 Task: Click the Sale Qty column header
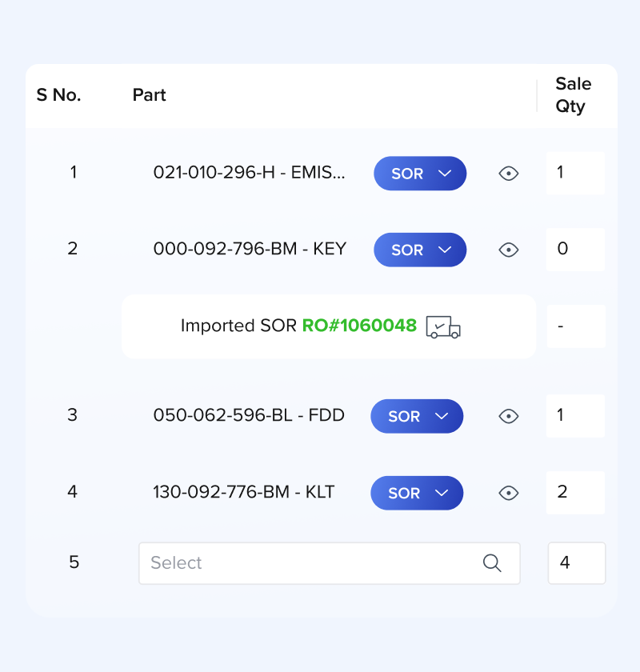[573, 94]
